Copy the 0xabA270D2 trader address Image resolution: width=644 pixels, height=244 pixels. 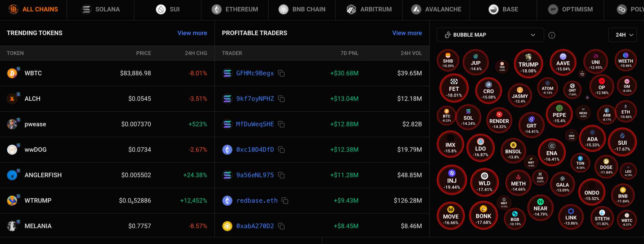tap(281, 226)
